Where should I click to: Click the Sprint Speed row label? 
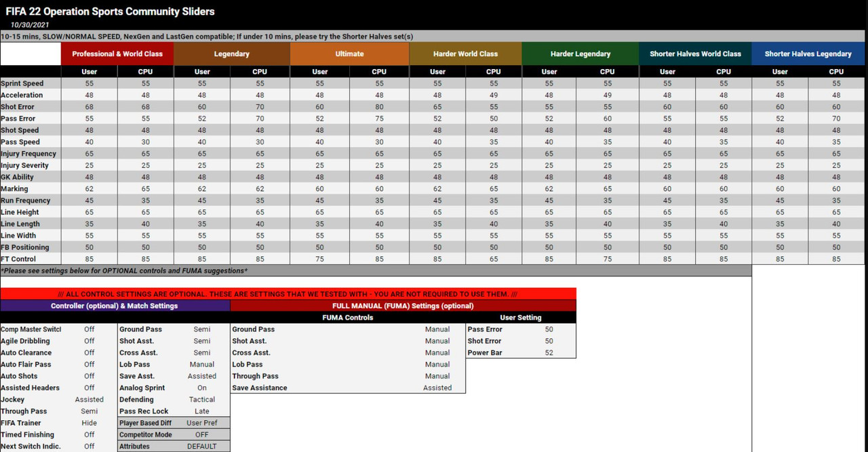[22, 83]
